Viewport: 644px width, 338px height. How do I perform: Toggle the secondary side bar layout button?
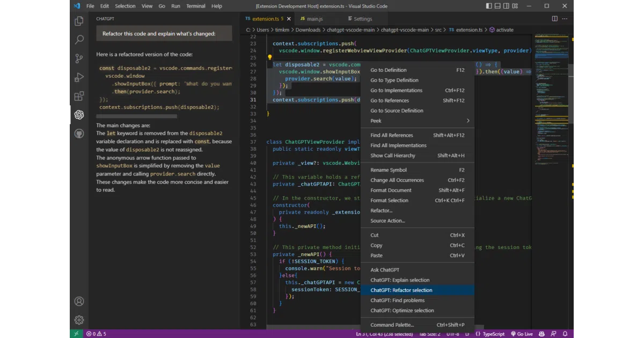[507, 6]
